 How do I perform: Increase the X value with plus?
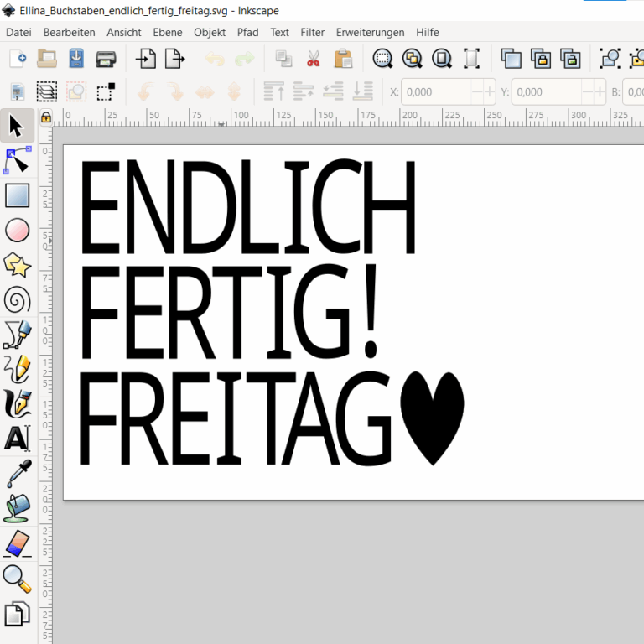(489, 91)
